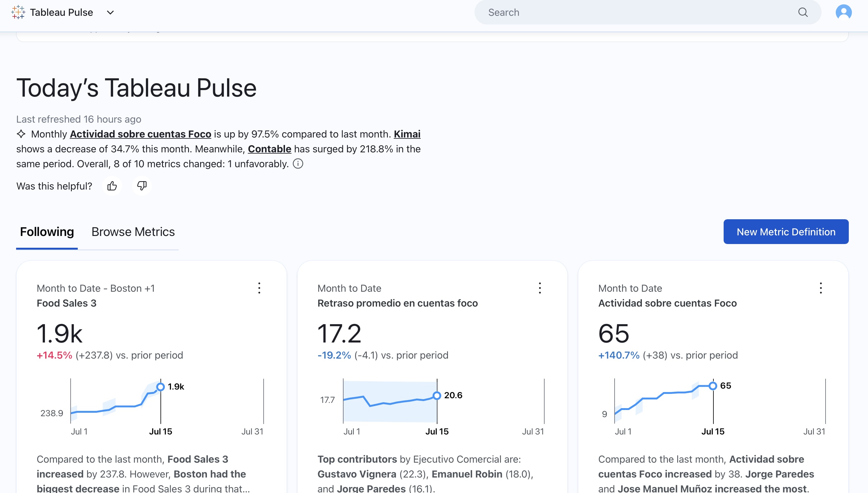The width and height of the screenshot is (868, 493).
Task: Click the 17.2 headline value
Action: point(339,334)
